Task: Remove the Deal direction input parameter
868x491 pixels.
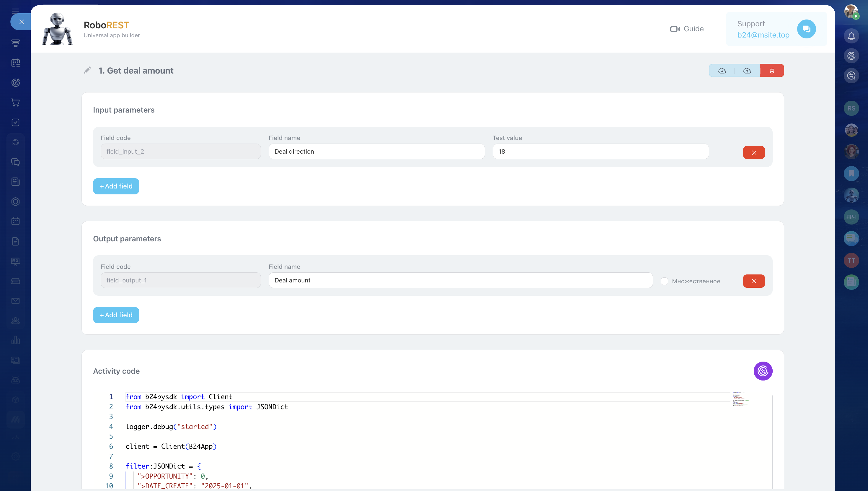Action: (x=753, y=152)
